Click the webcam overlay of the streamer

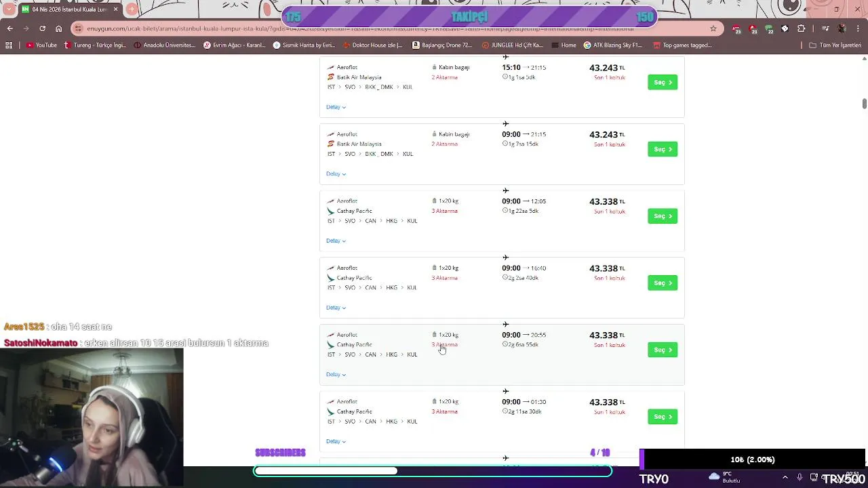pyautogui.click(x=92, y=418)
